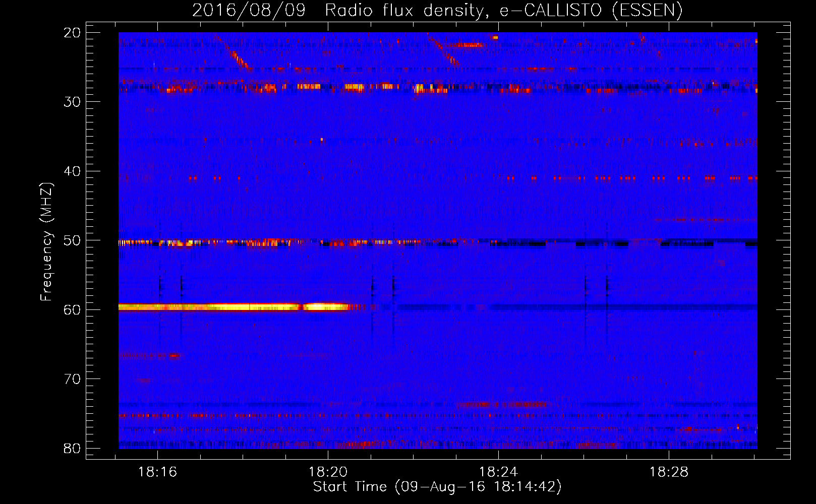
Task: Click the plot title '2016/08/09 Radio flux density, e-CALLISTO (ESSEN)'
Action: pos(437,10)
